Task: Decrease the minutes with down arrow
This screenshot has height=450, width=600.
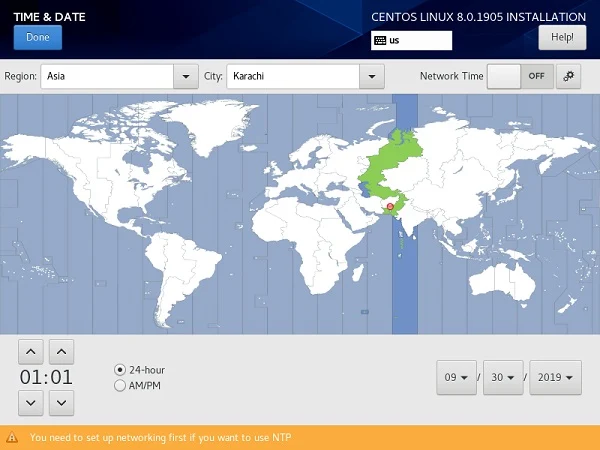Action: (x=62, y=403)
